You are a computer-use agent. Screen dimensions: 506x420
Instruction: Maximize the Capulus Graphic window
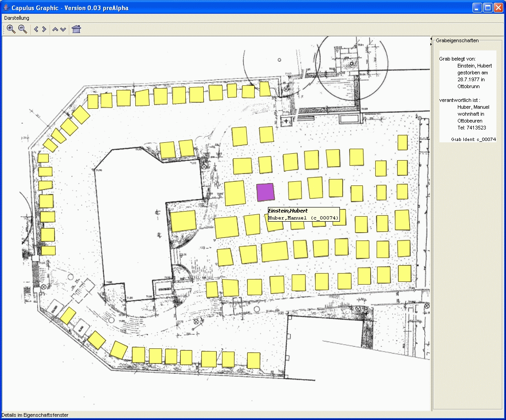(488, 7)
